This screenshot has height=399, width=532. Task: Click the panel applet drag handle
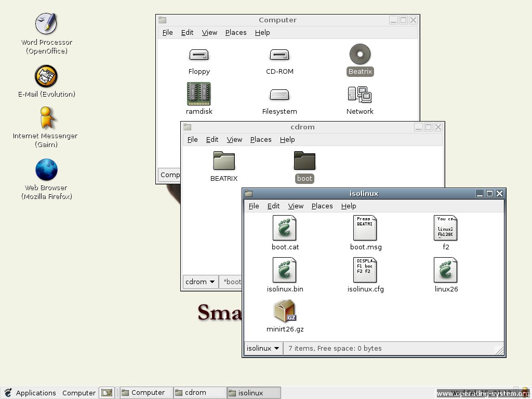pyautogui.click(x=118, y=393)
